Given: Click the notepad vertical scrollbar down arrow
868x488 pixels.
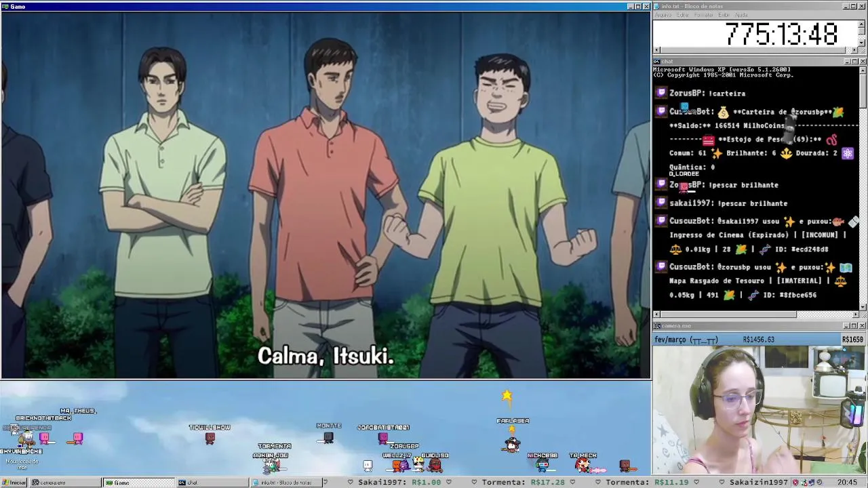Looking at the screenshot, I should (862, 43).
